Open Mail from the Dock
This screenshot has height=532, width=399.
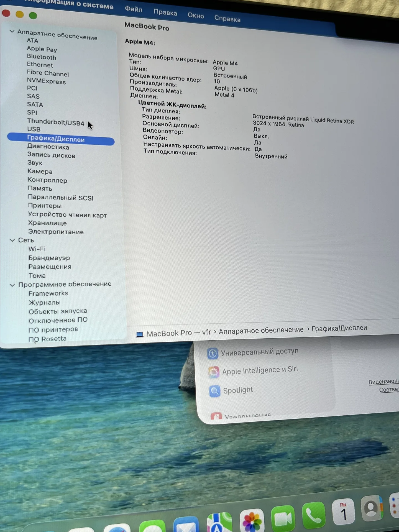point(186,524)
